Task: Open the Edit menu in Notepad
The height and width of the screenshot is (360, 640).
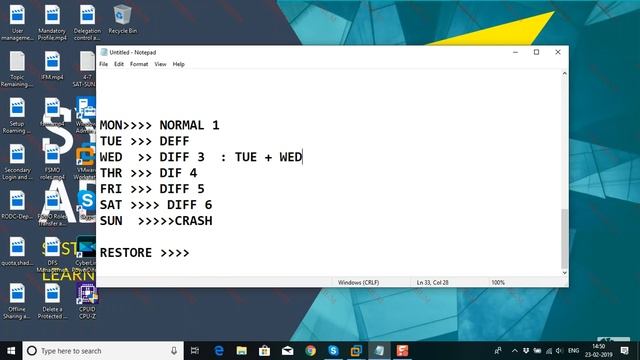Action: pos(119,64)
